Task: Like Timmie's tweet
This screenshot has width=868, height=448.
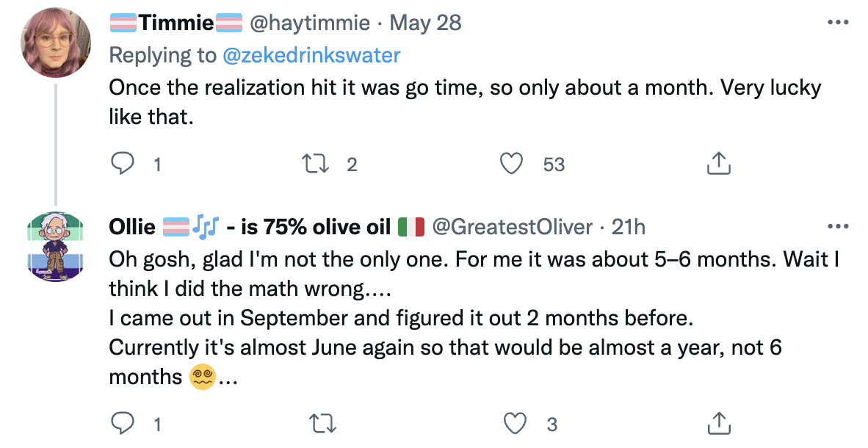Action: (x=510, y=164)
